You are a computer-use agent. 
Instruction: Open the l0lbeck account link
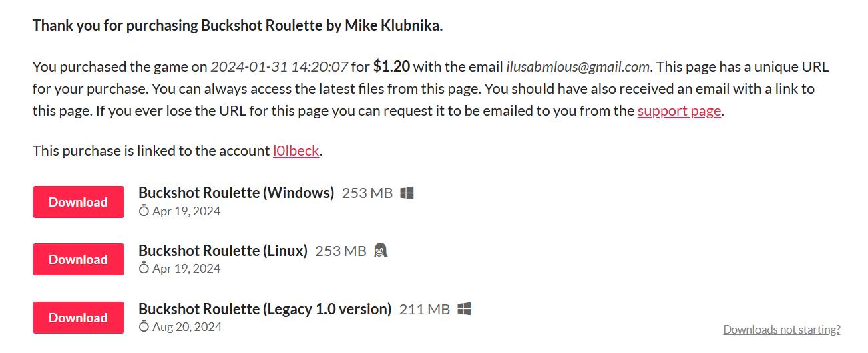coord(296,151)
